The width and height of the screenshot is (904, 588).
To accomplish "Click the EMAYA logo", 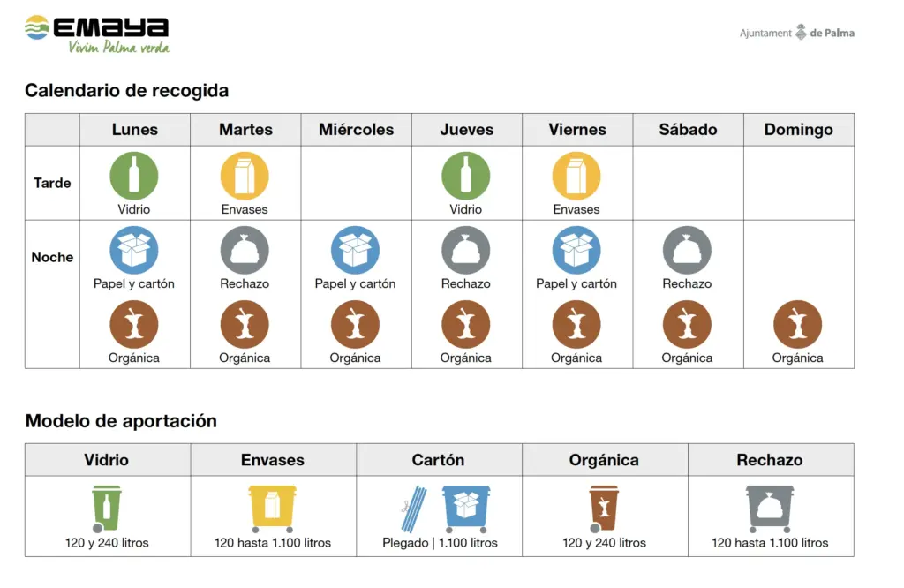I will [97, 34].
